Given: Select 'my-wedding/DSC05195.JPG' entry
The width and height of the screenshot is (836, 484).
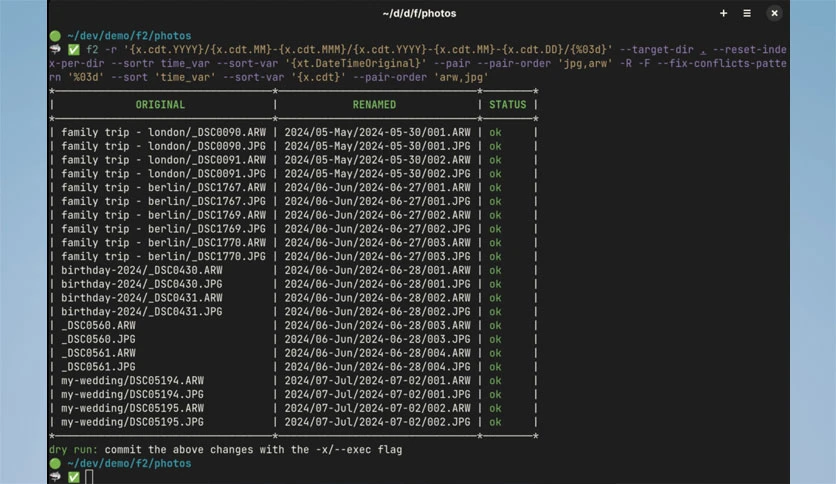Looking at the screenshot, I should [x=132, y=422].
